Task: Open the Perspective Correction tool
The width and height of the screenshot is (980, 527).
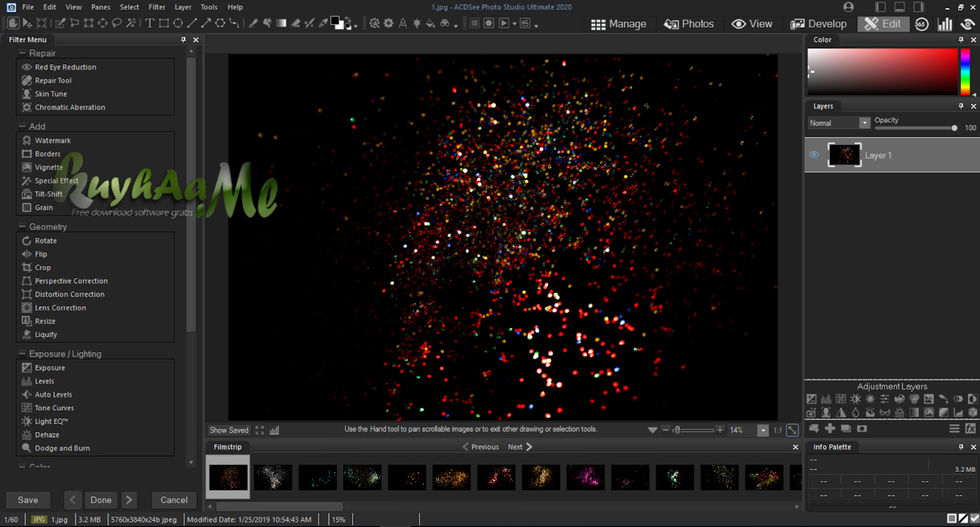Action: tap(71, 281)
